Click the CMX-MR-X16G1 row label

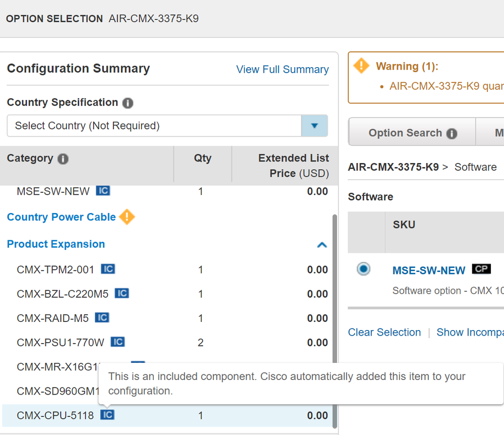point(58,367)
